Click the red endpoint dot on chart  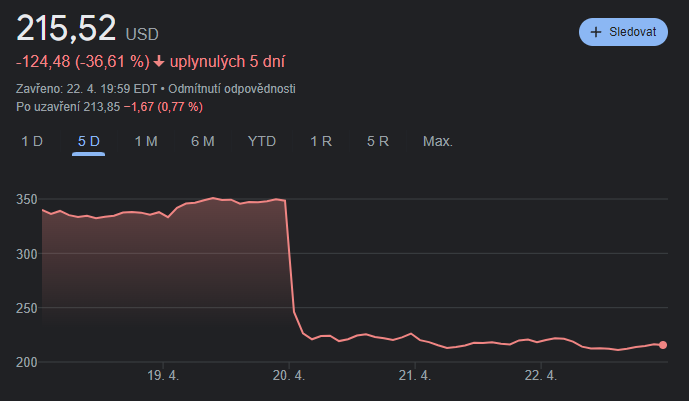663,345
